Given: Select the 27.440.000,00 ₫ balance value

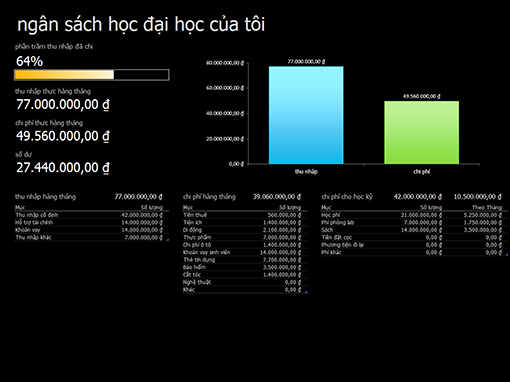Looking at the screenshot, I should tap(63, 168).
